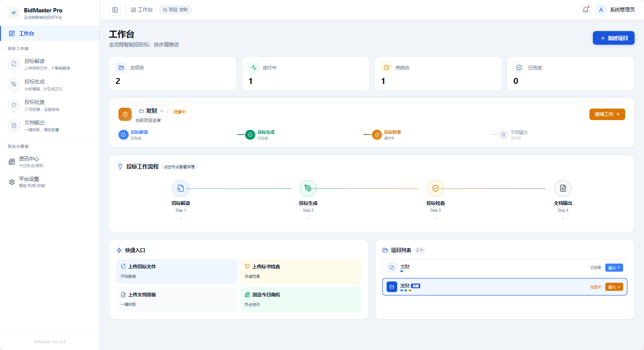Click the orange 投标检查 progress step circle
Viewport: 644px width, 350px height.
click(377, 135)
